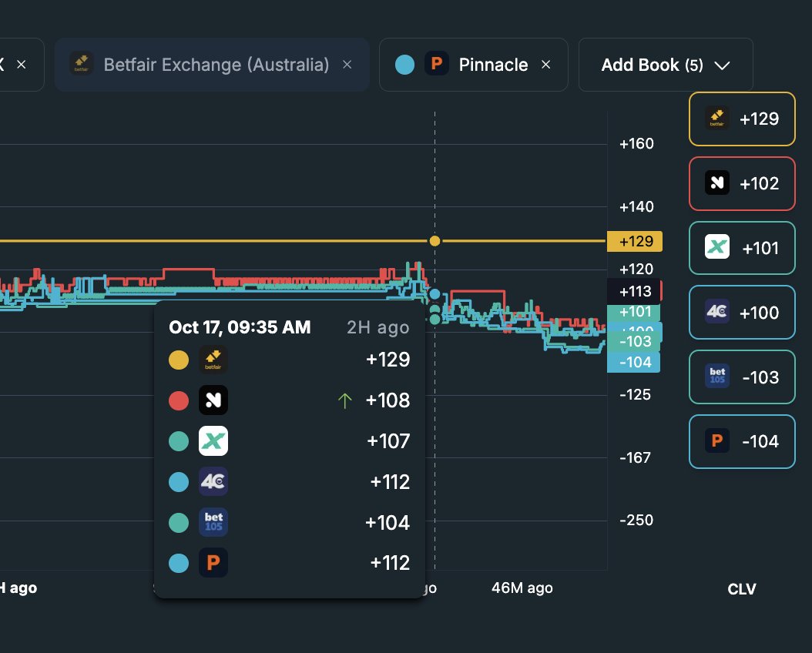Click the black +113 axis price tag

(635, 291)
